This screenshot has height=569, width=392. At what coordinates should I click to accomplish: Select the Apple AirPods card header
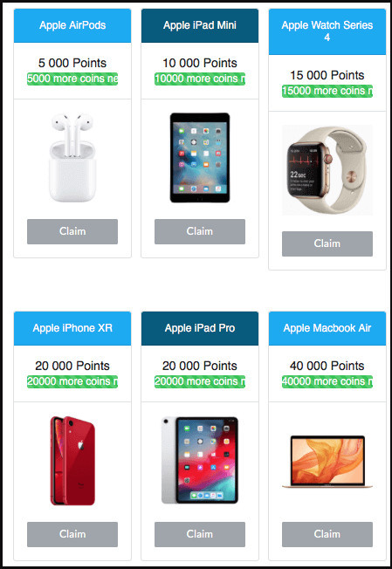tap(72, 25)
